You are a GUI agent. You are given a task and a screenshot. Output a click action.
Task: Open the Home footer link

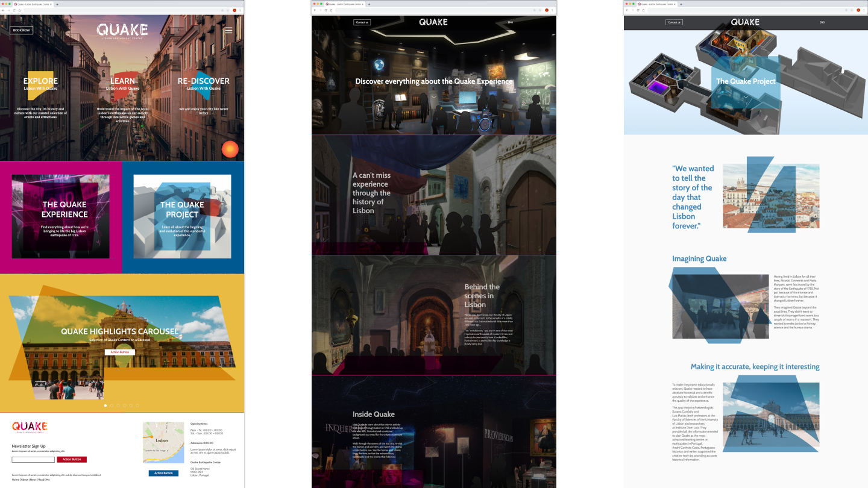pos(15,480)
